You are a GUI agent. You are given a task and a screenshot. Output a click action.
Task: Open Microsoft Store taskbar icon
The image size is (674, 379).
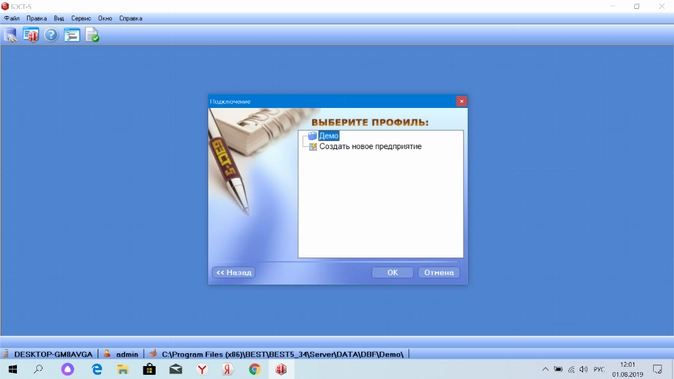[149, 369]
